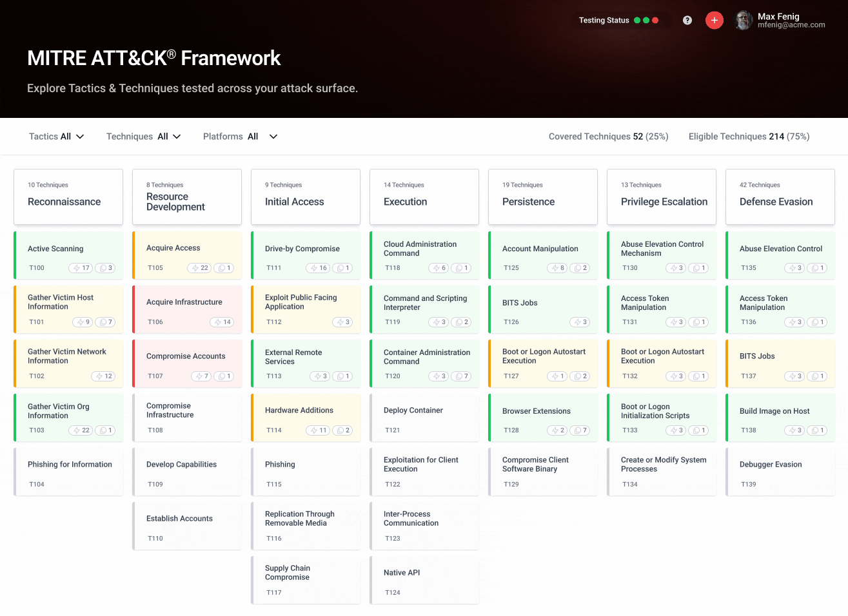Screen dimensions: 848x616
Task: Open the Phishing for Information technique card
Action: pyautogui.click(x=68, y=472)
